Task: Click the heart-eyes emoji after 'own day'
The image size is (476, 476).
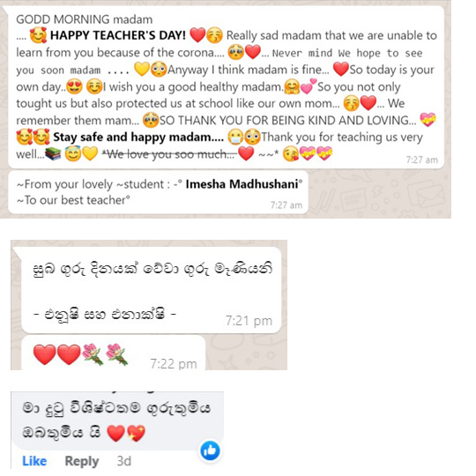Action: [74, 86]
